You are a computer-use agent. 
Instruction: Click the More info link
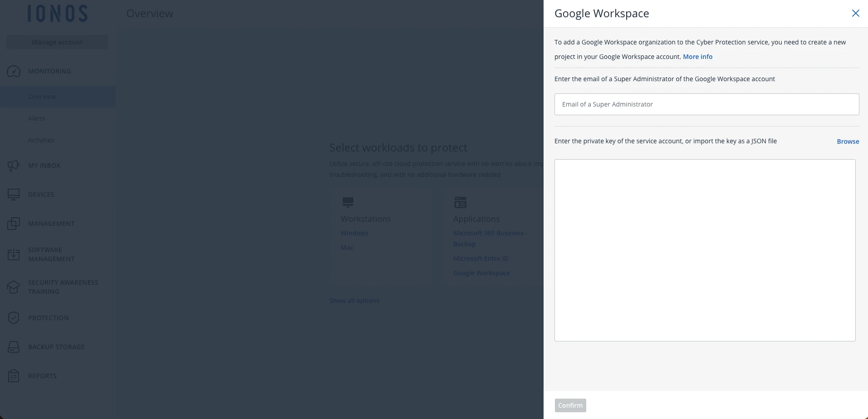tap(697, 57)
